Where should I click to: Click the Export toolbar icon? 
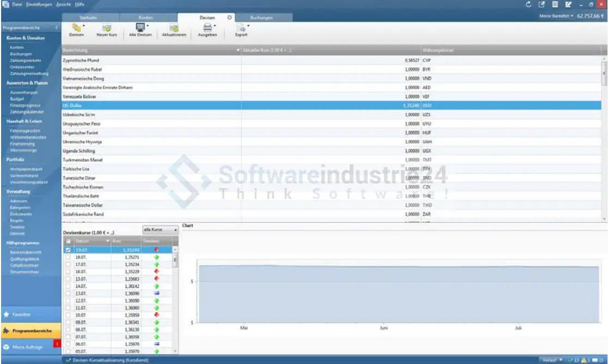pos(241,28)
